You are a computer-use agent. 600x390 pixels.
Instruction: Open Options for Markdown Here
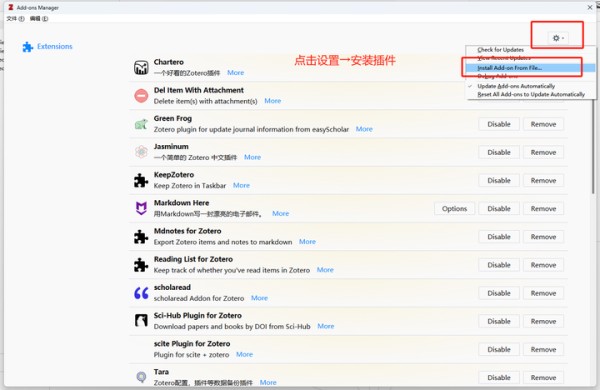coord(454,209)
